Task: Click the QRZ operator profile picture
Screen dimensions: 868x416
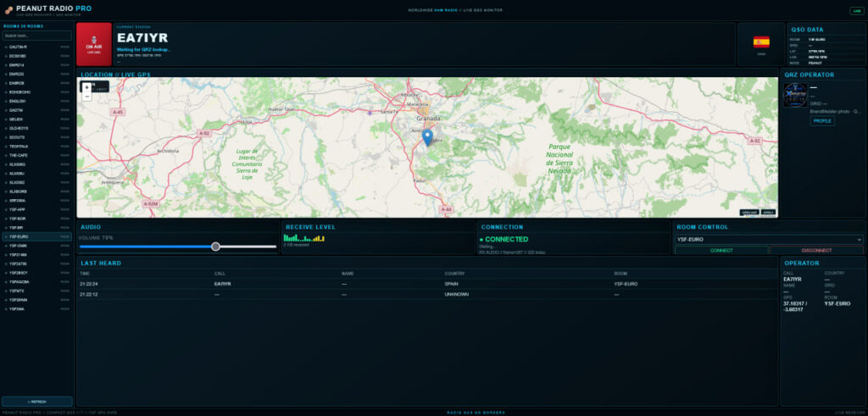Action: (x=795, y=95)
